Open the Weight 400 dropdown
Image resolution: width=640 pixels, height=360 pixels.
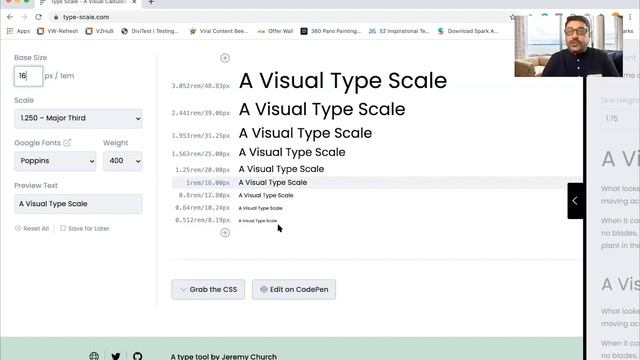click(x=123, y=161)
